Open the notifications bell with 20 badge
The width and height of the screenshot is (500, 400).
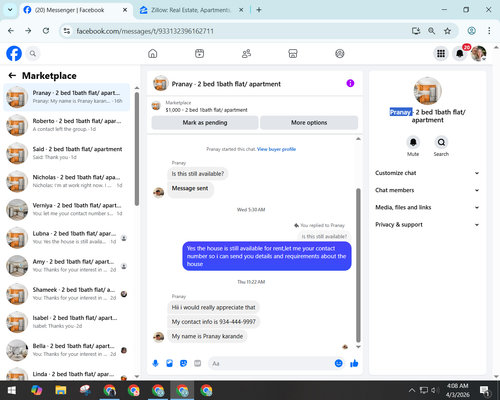460,53
